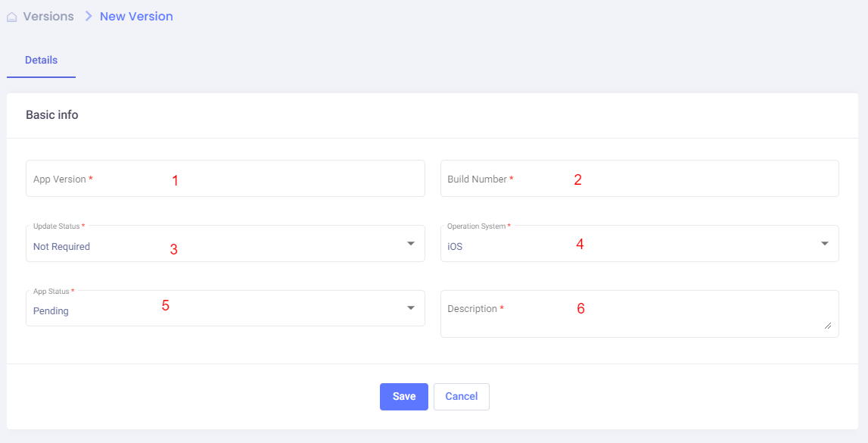Expand the App Status dropdown arrow

[411, 308]
